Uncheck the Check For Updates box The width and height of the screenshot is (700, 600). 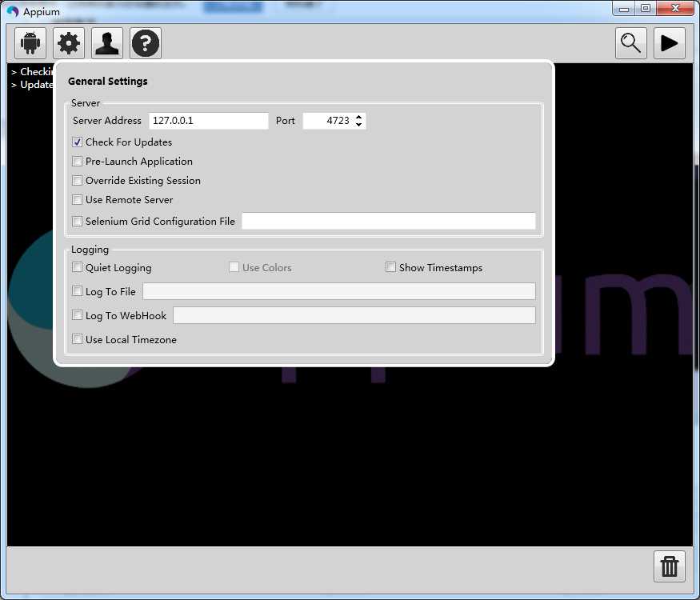tap(78, 142)
